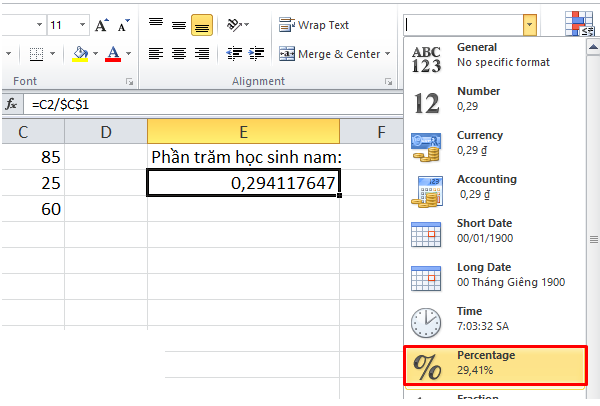
Task: Toggle the highlighted Bottom Align button
Action: click(x=202, y=25)
